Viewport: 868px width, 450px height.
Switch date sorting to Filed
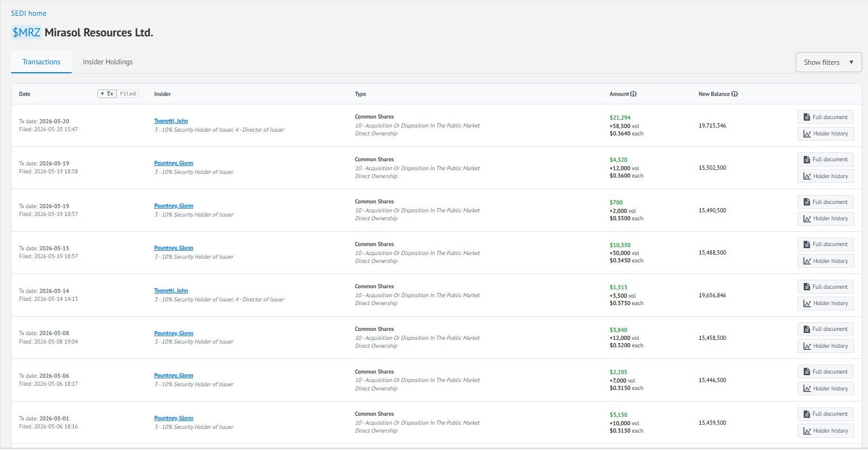[128, 94]
